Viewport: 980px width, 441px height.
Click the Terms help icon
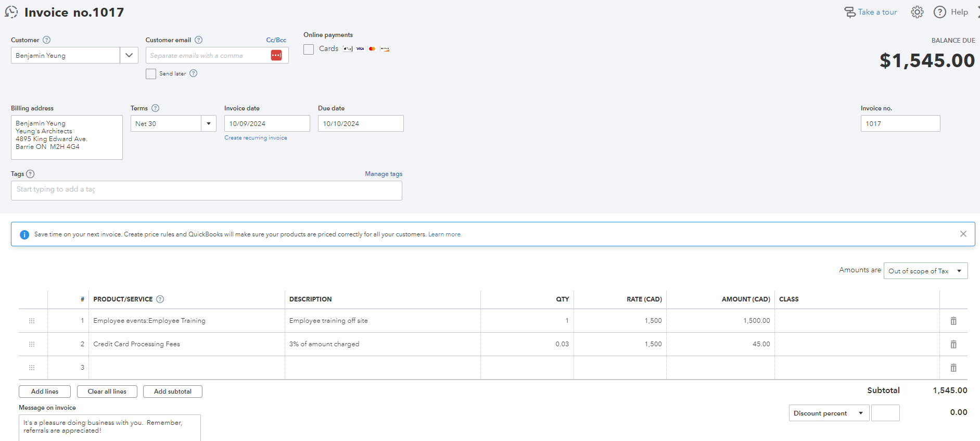tap(155, 108)
